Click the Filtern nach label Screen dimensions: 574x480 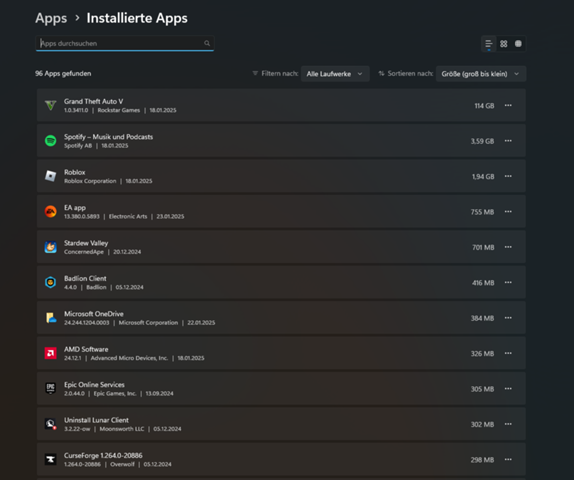[x=280, y=74]
